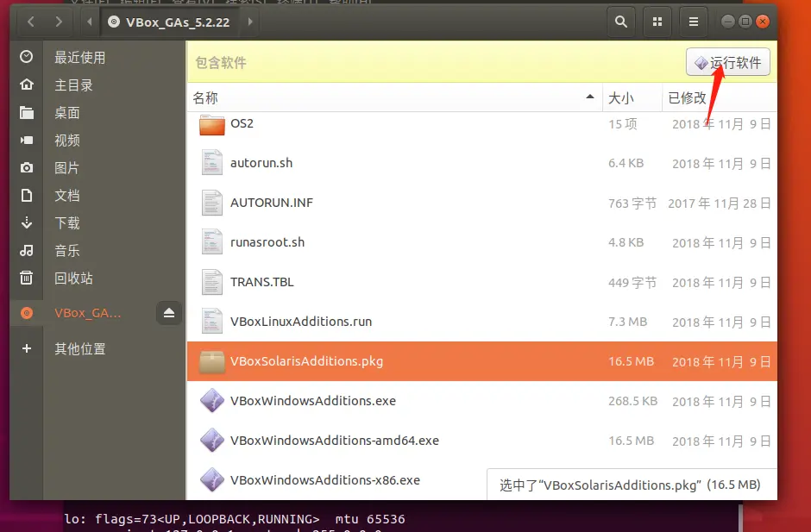Minimize the file manager window
Screen dimensions: 811x532
[727, 22]
